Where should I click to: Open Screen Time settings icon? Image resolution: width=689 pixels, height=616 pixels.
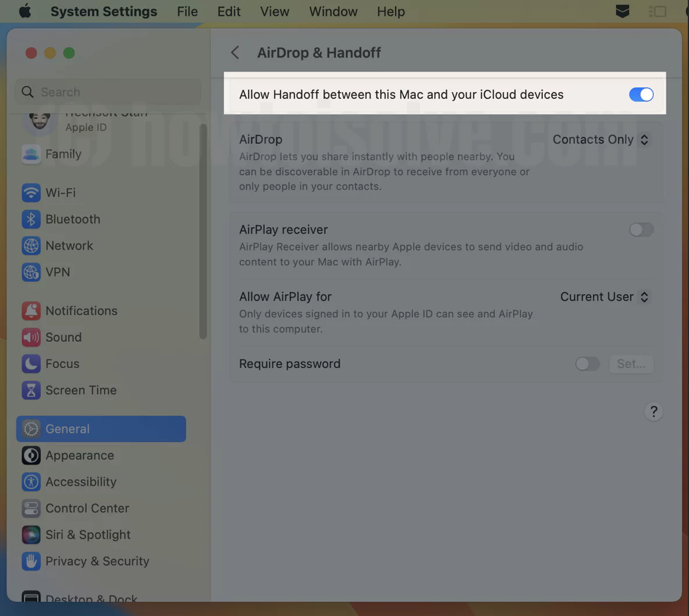pos(31,390)
